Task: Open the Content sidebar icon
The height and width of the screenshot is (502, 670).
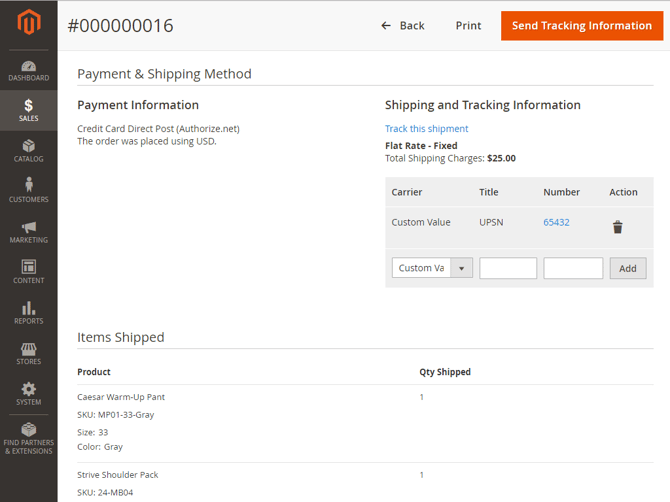Action: 28,271
